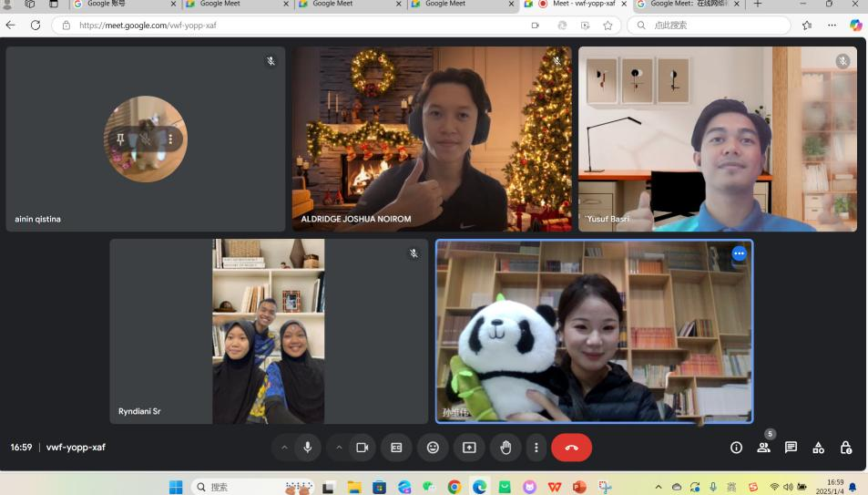Image resolution: width=868 pixels, height=495 pixels.
Task: Open the meeting details info icon
Action: pos(737,448)
